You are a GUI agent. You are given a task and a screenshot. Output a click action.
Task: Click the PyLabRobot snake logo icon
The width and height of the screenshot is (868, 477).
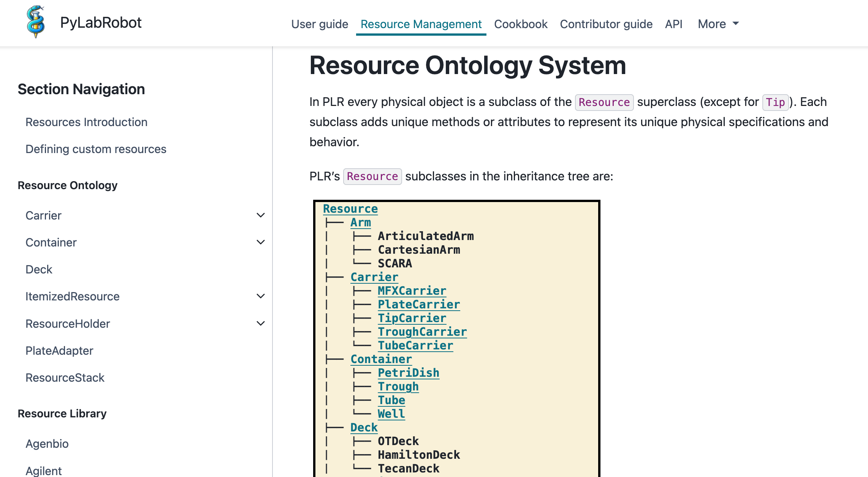pyautogui.click(x=36, y=22)
